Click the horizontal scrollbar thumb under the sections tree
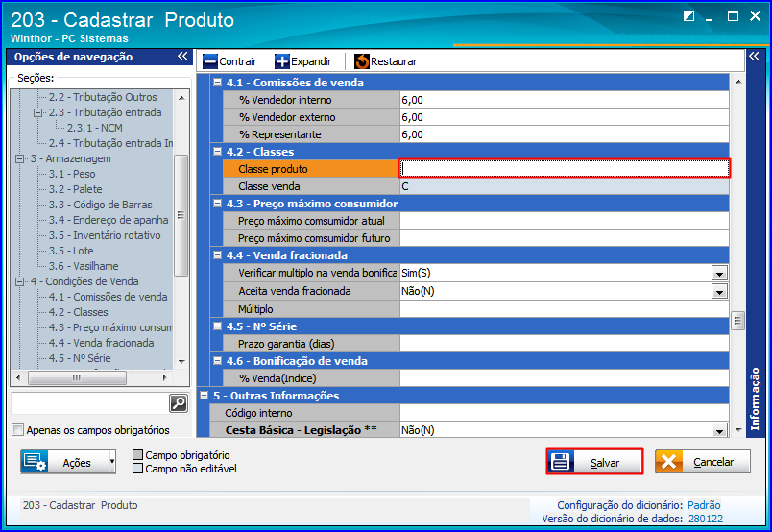Image resolution: width=772 pixels, height=532 pixels. click(77, 377)
